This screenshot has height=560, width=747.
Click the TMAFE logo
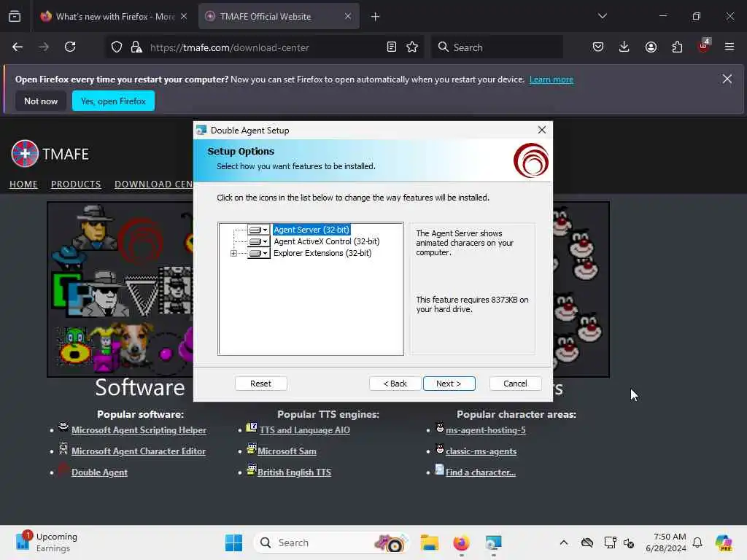coord(50,154)
